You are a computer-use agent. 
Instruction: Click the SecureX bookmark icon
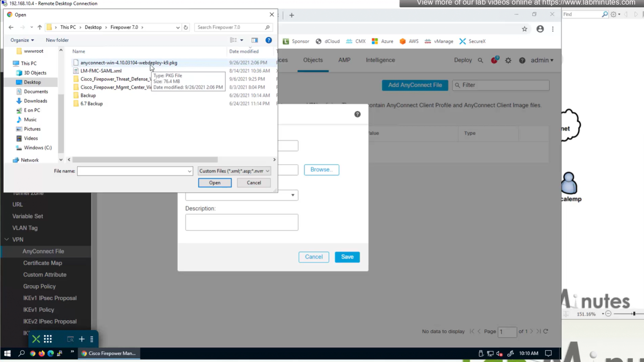463,41
